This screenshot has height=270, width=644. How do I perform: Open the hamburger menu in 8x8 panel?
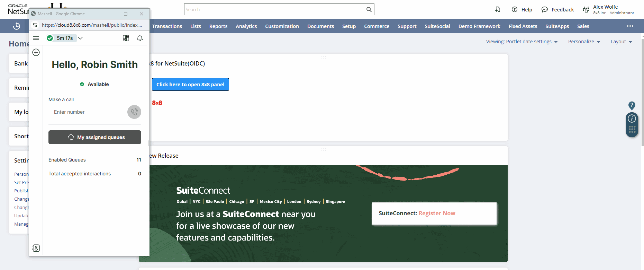[x=36, y=38]
